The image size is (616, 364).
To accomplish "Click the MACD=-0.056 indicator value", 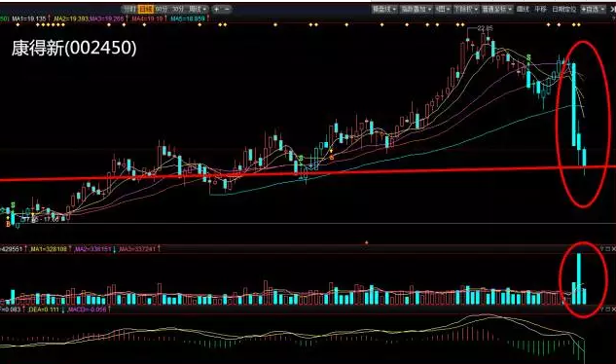I will (x=87, y=309).
